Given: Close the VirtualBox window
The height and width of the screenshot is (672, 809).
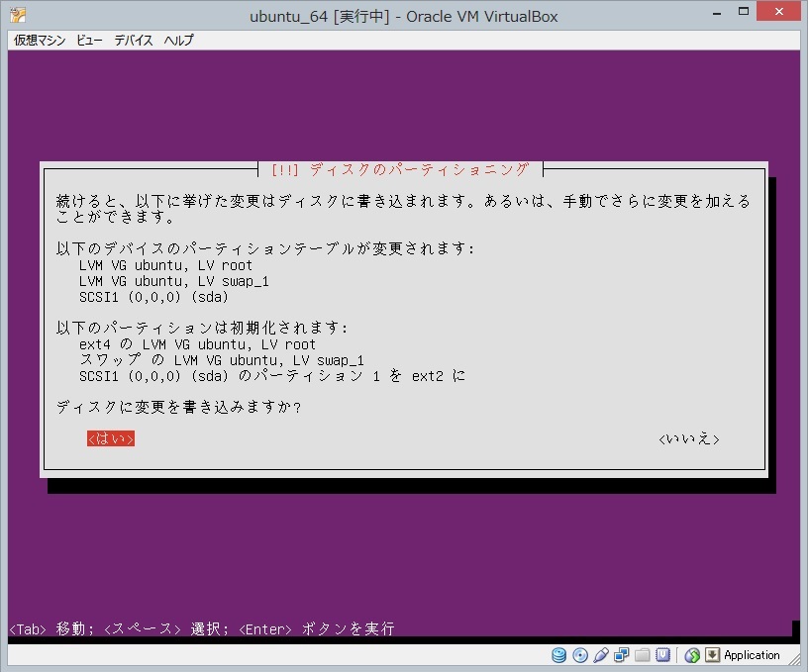Looking at the screenshot, I should [778, 11].
